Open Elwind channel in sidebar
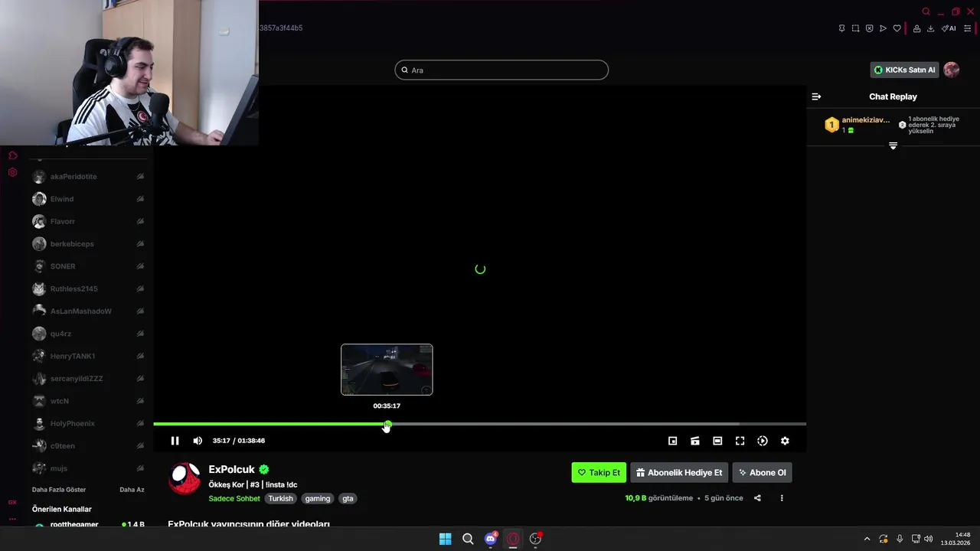 88,199
